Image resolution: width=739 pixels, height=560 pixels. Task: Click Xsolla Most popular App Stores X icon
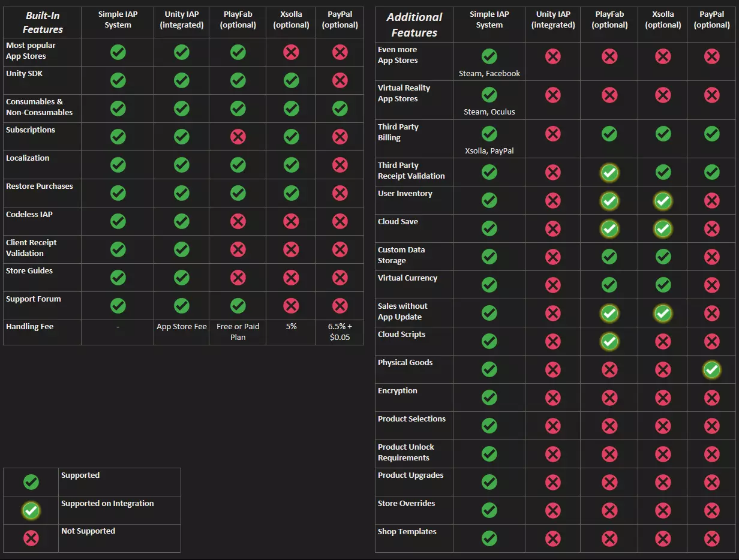291,52
